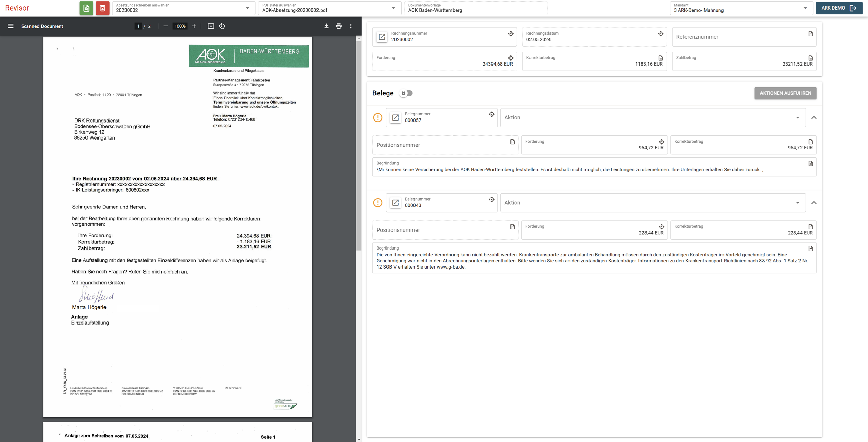Print the scanned document
This screenshot has width=868, height=442.
339,26
